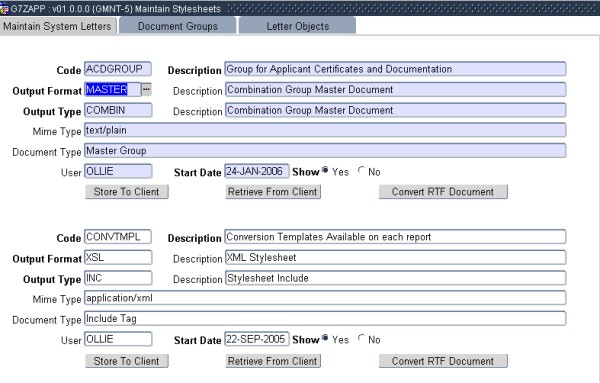Select Start Date field showing 24-JAN-2006
This screenshot has height=383, width=600.
coord(257,171)
